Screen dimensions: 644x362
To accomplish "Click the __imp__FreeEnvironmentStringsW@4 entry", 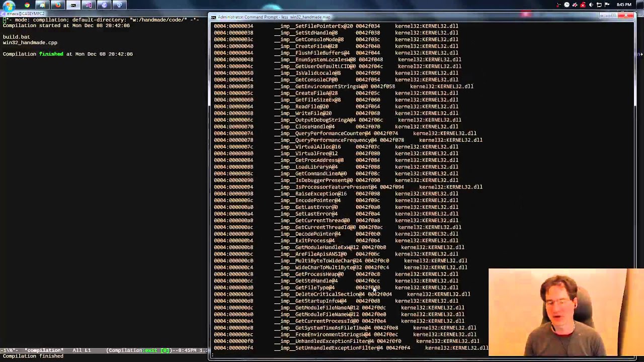I will coord(323,334).
